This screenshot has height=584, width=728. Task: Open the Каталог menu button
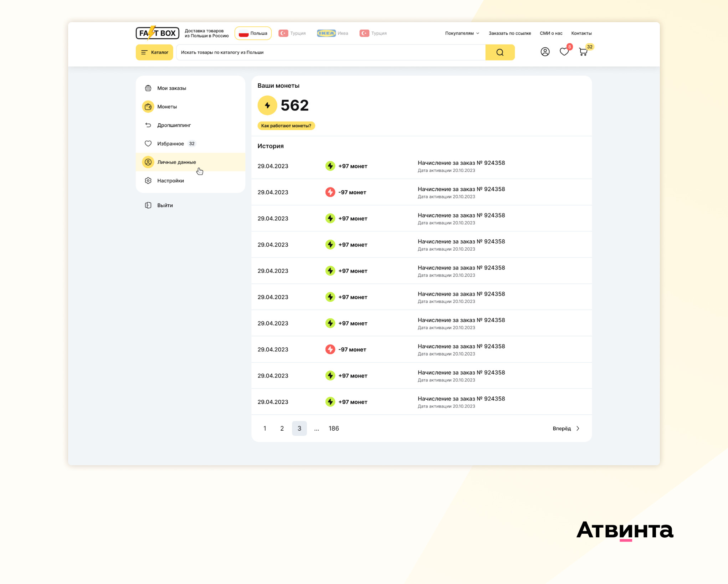154,52
